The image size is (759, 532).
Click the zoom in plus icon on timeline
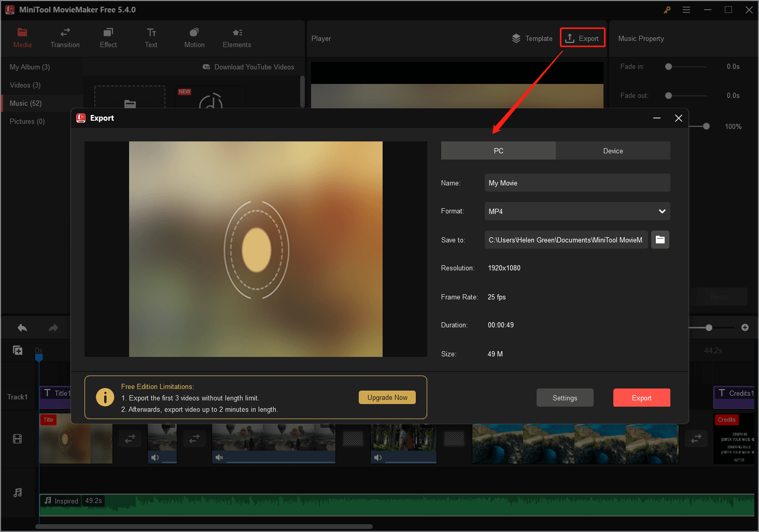(745, 327)
